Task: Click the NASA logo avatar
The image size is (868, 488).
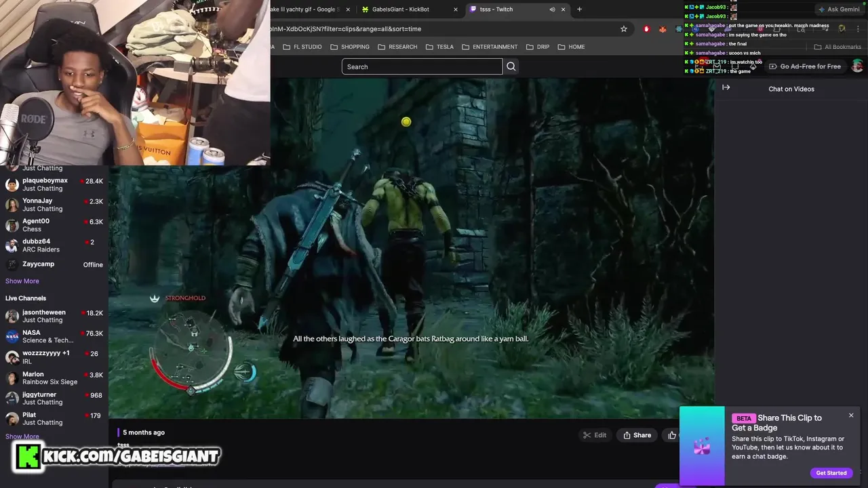Action: tap(12, 337)
